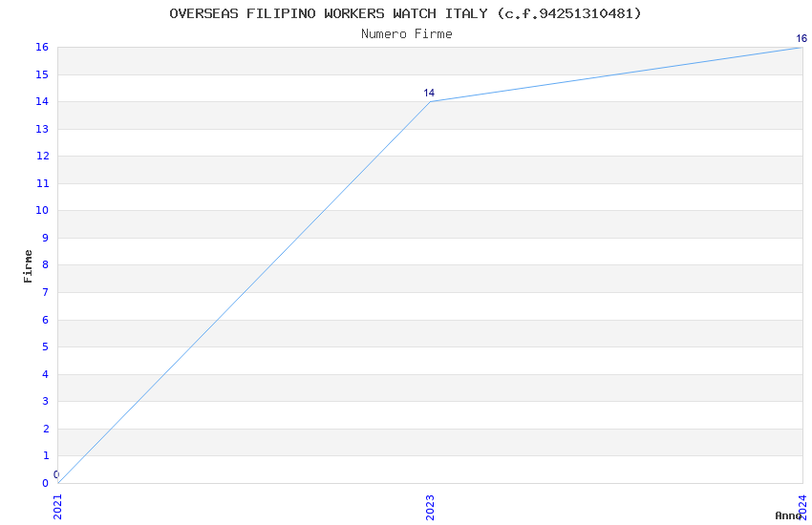Click the y-axis tick label 13
The image size is (812, 525).
click(42, 129)
